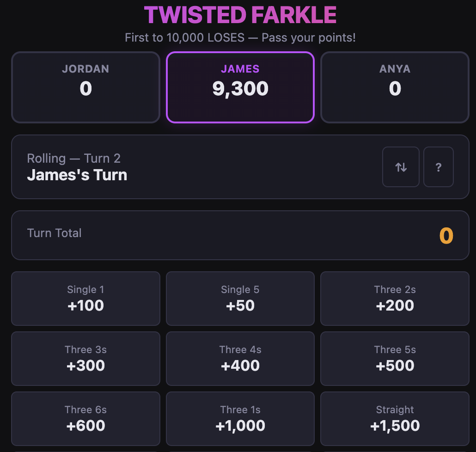This screenshot has height=452, width=476.
Task: Pick the Three 4s +400 tile
Action: (x=240, y=359)
